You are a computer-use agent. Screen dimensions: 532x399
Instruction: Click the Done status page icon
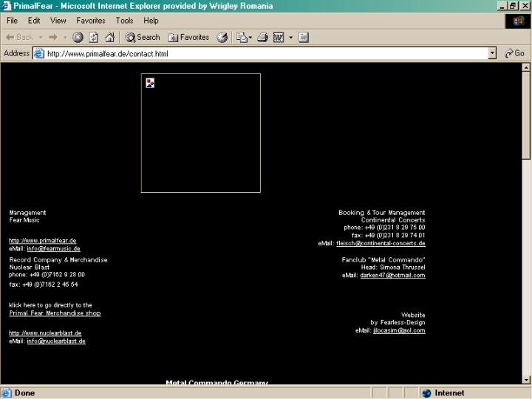7,393
